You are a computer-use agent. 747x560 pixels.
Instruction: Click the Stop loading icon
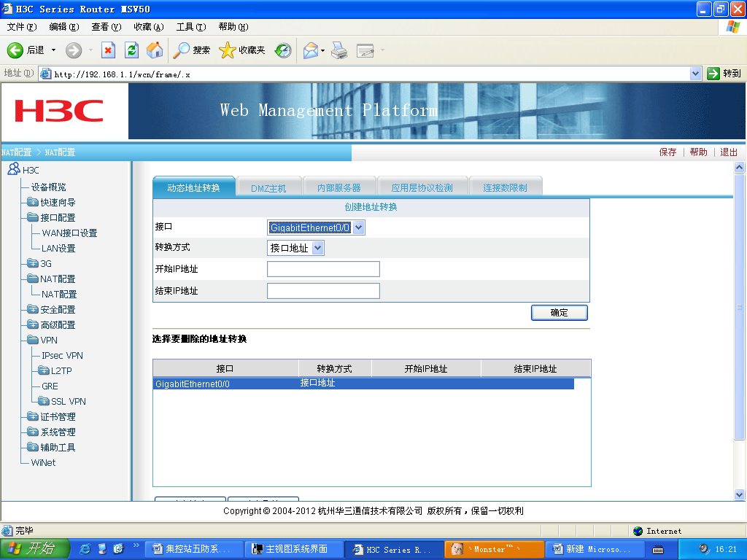click(108, 50)
